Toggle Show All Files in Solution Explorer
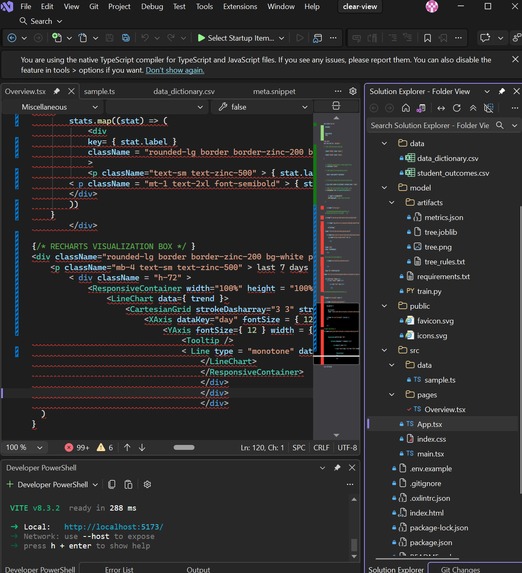This screenshot has width=522, height=573. coord(489,108)
